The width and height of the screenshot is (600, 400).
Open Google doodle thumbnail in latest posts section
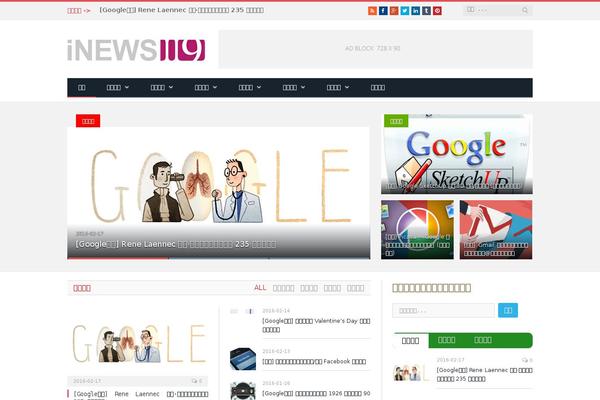point(138,343)
